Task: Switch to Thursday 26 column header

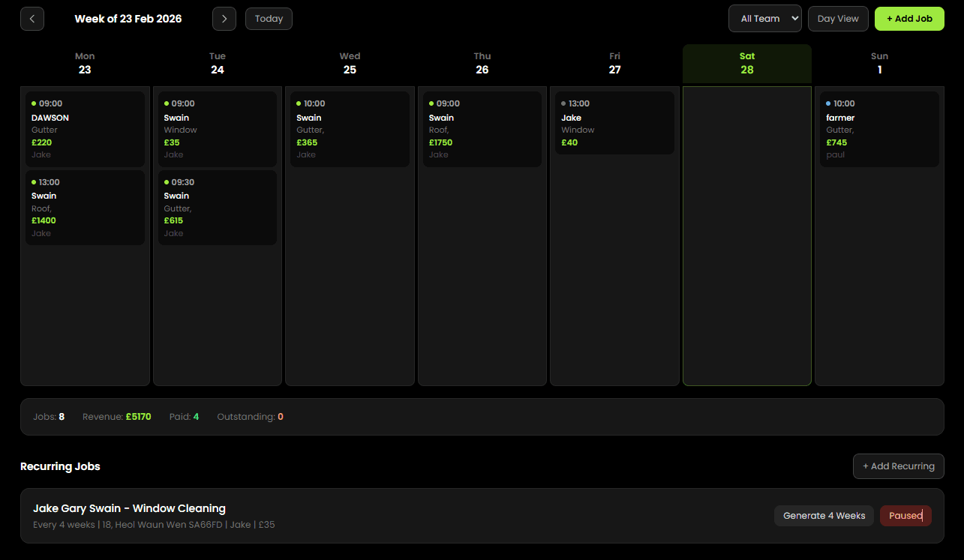Action: click(x=482, y=63)
